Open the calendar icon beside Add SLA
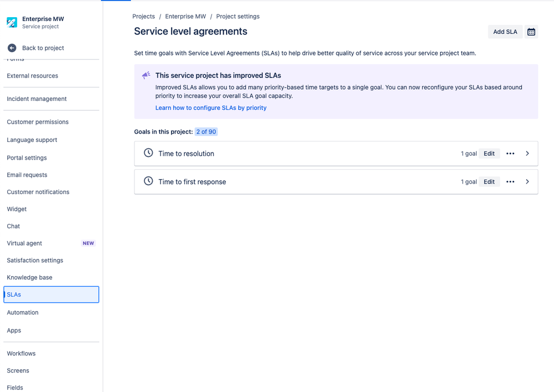The image size is (554, 392). (531, 32)
